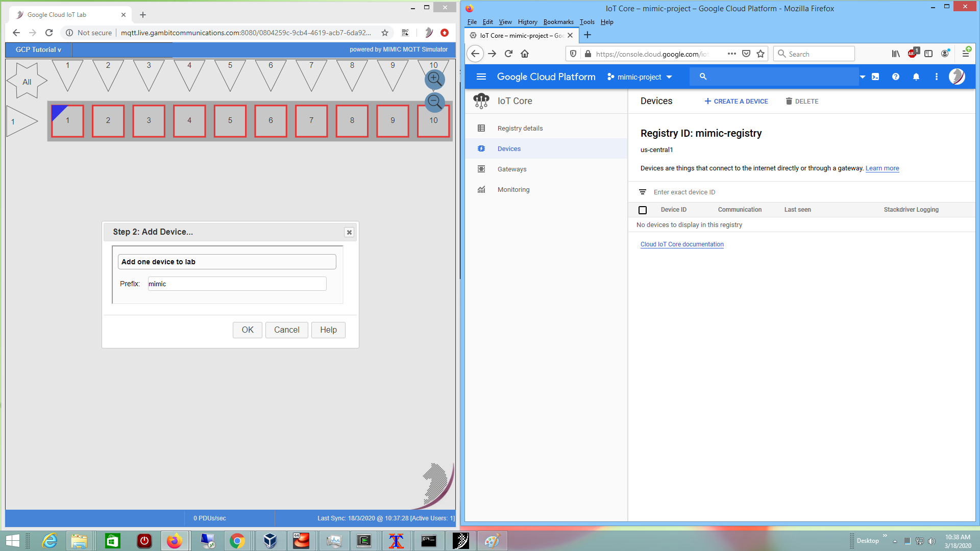Open Google Cloud navigation hamburger menu
Image resolution: width=980 pixels, height=551 pixels.
[x=481, y=77]
